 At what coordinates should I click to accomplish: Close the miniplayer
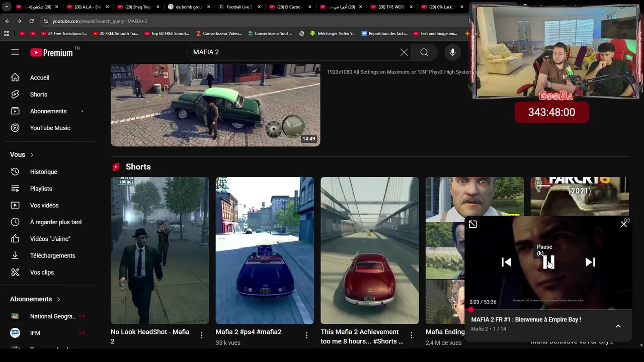[624, 224]
